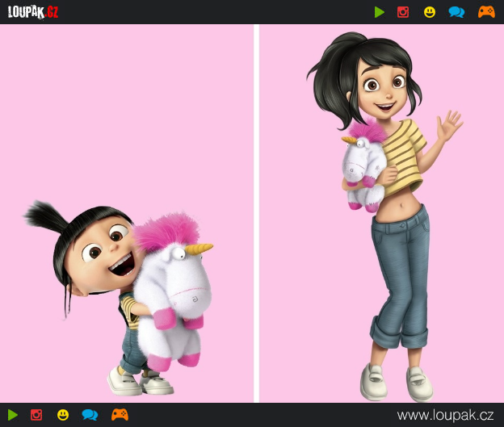The image size is (504, 427).
Task: Click the yellow smiley icon in the top bar
Action: 430,12
